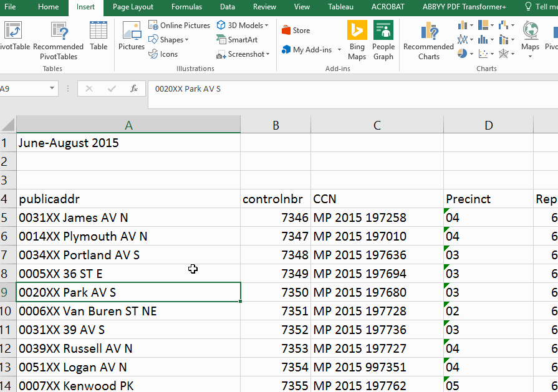Select cell 0031XX James AV N
This screenshot has height=392, width=558.
[128, 218]
